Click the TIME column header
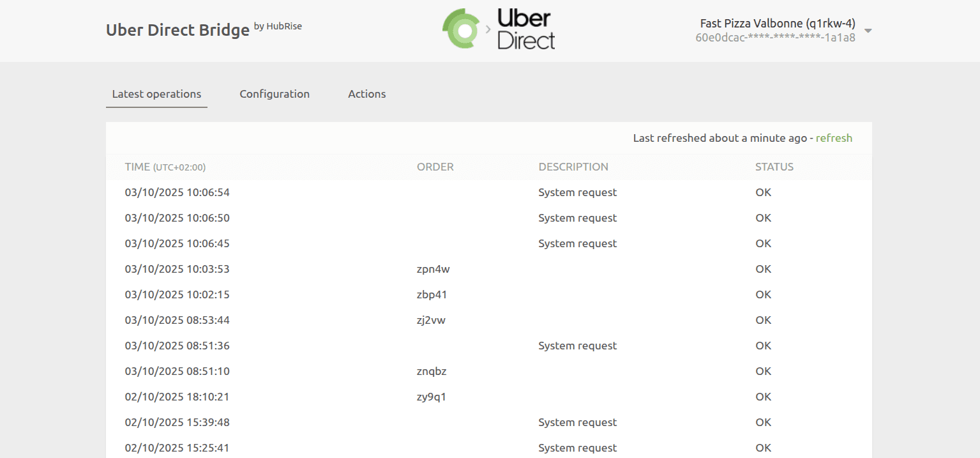980x458 pixels. click(138, 167)
